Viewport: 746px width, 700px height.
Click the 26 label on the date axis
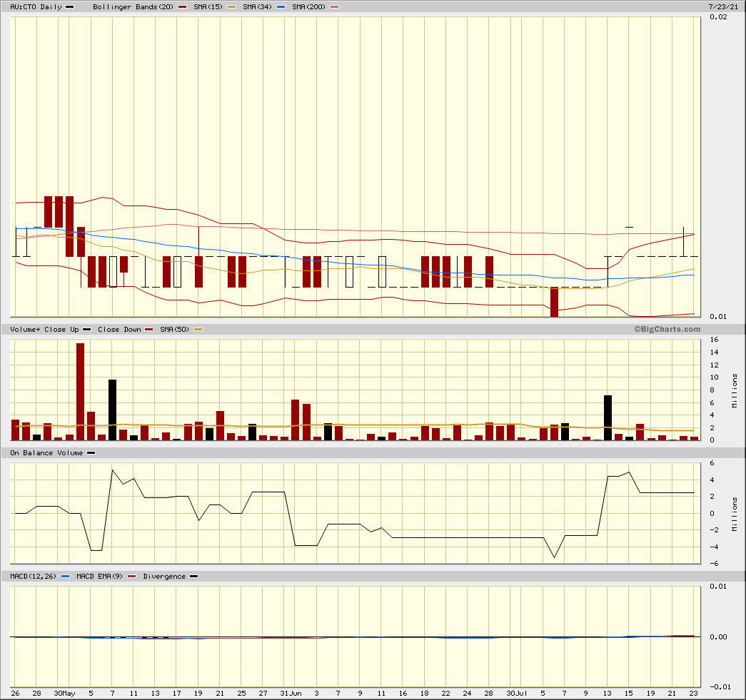click(16, 694)
